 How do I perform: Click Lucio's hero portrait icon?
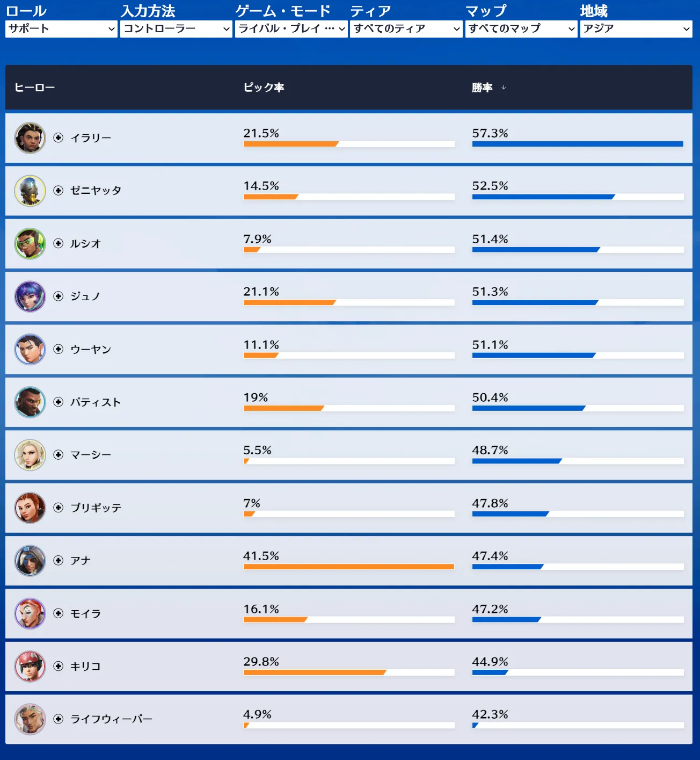click(x=30, y=244)
